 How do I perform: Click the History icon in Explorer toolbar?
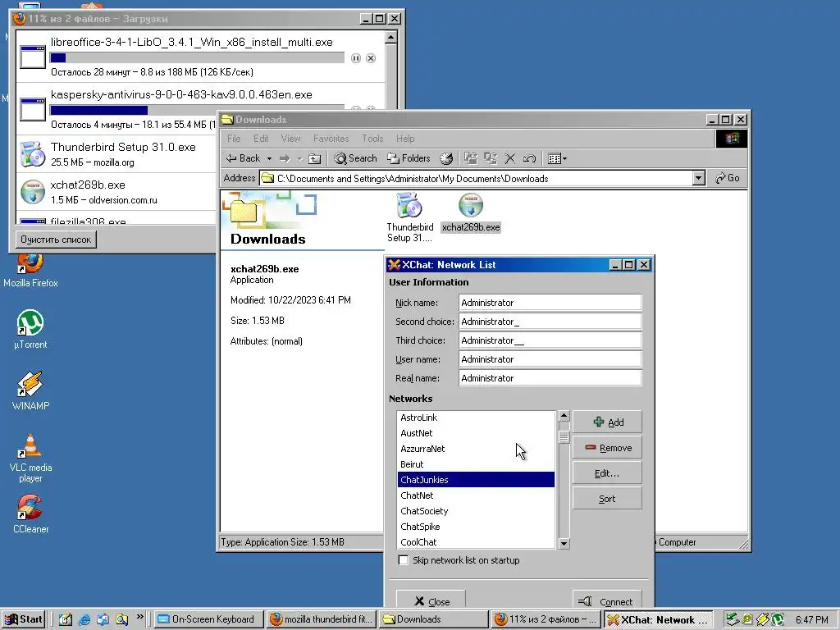pos(446,158)
